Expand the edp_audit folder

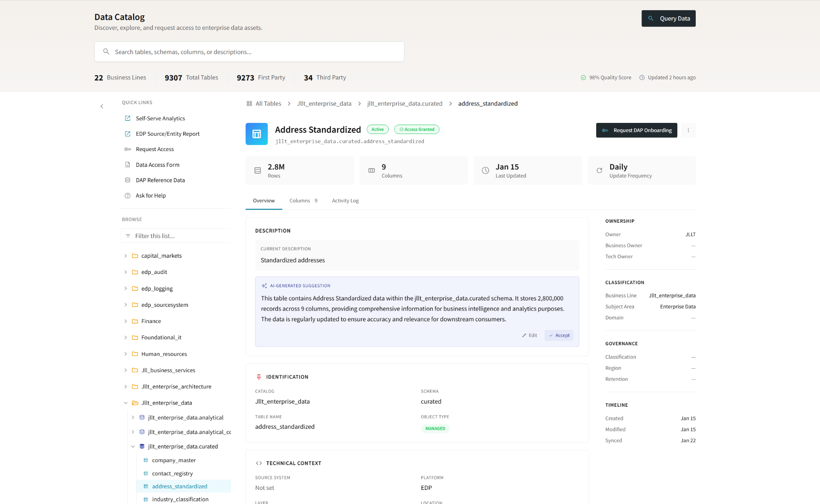point(126,272)
